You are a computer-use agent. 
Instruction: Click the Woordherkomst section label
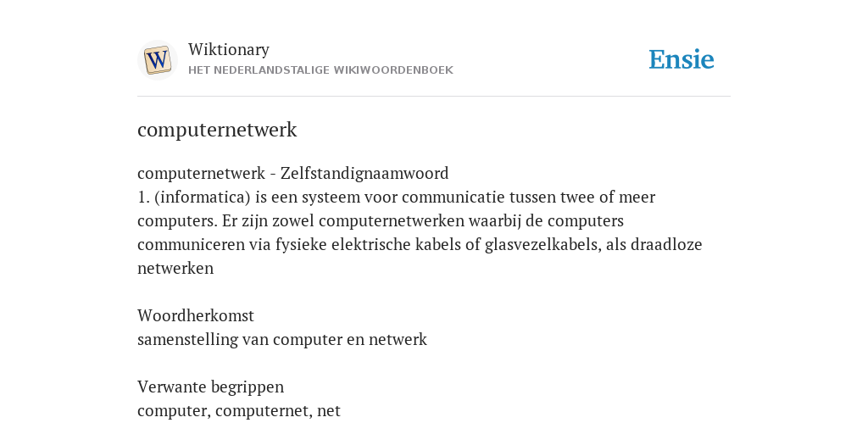(x=196, y=315)
